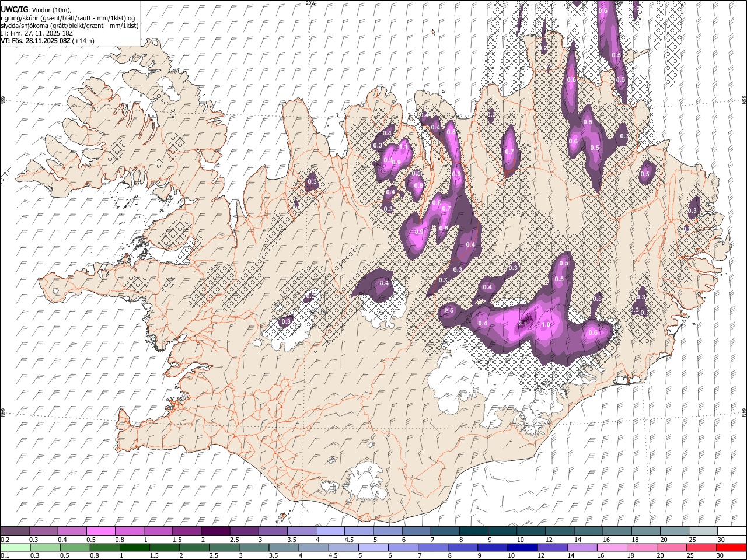Click the 20W longitude label
Image resolution: width=747 pixels, height=560 pixels.
pyautogui.click(x=310, y=2)
